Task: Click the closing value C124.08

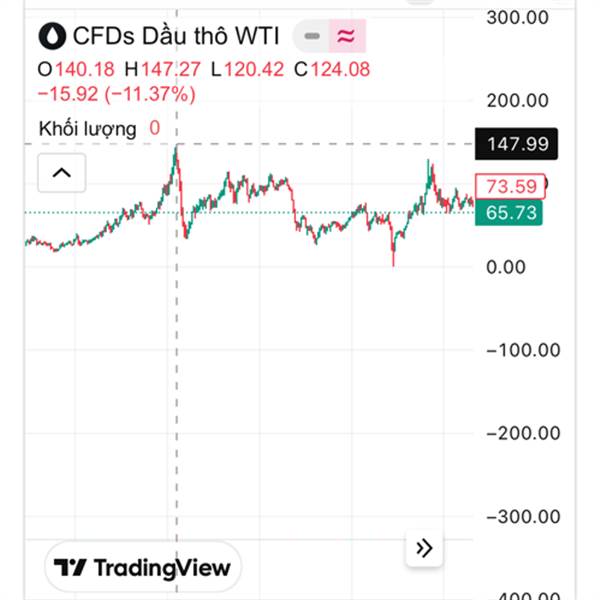Action: [x=342, y=70]
